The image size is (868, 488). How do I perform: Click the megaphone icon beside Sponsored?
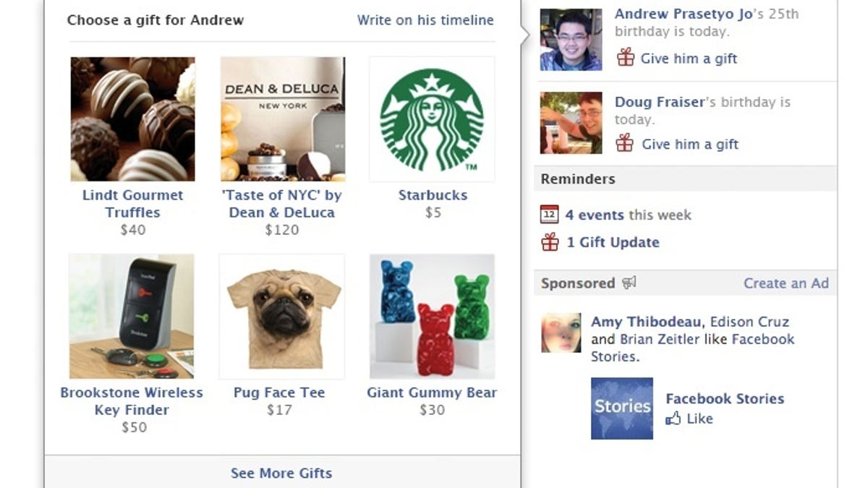click(x=629, y=283)
